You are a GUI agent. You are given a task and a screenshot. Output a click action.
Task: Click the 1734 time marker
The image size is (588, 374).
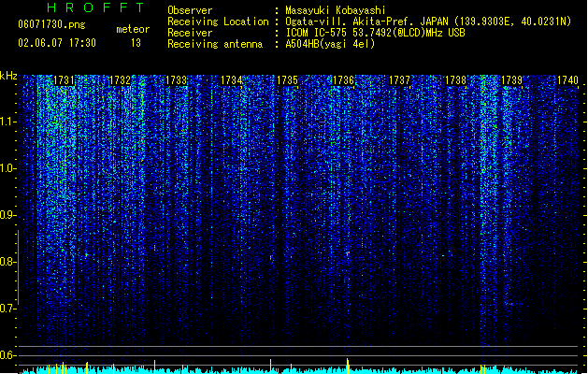click(232, 80)
